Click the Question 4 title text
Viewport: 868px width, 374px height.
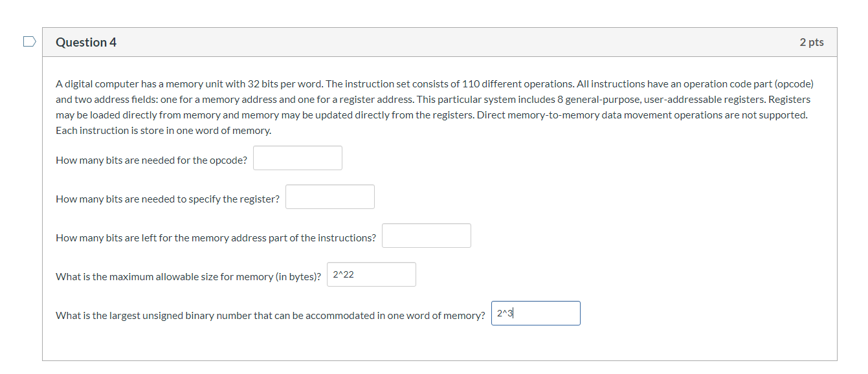(x=86, y=41)
